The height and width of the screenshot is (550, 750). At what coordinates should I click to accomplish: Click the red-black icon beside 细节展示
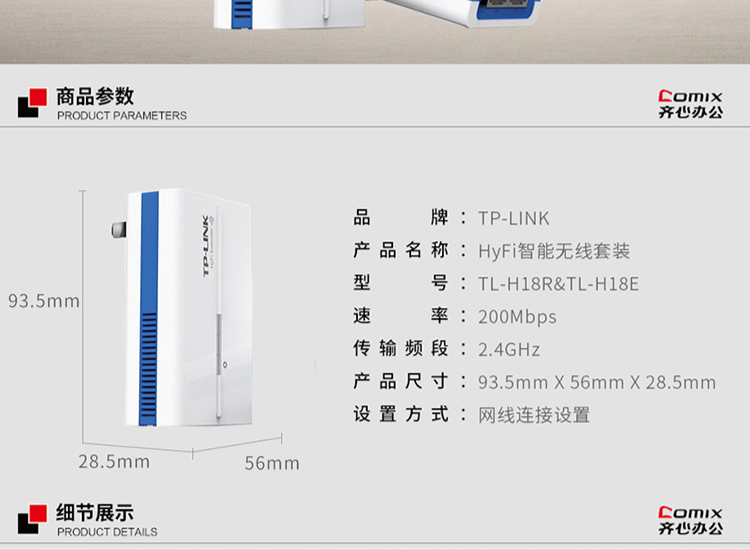33,519
